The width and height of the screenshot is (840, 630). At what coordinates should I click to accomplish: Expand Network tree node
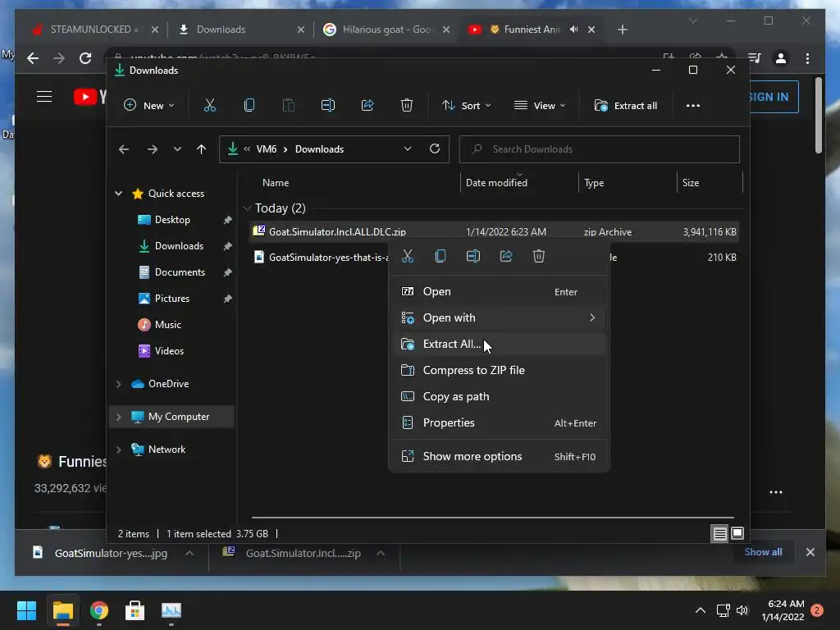(x=118, y=450)
